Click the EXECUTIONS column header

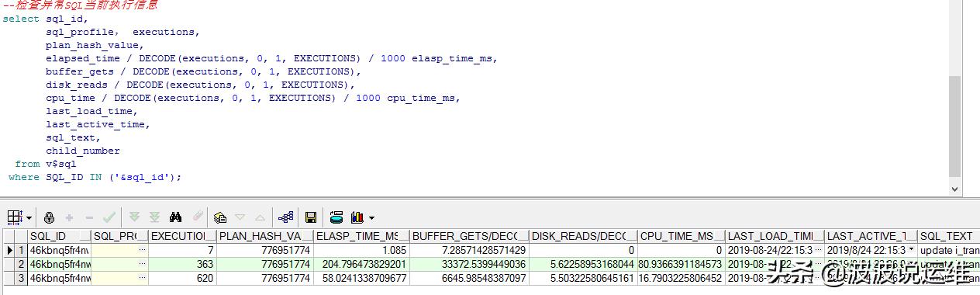coord(182,236)
